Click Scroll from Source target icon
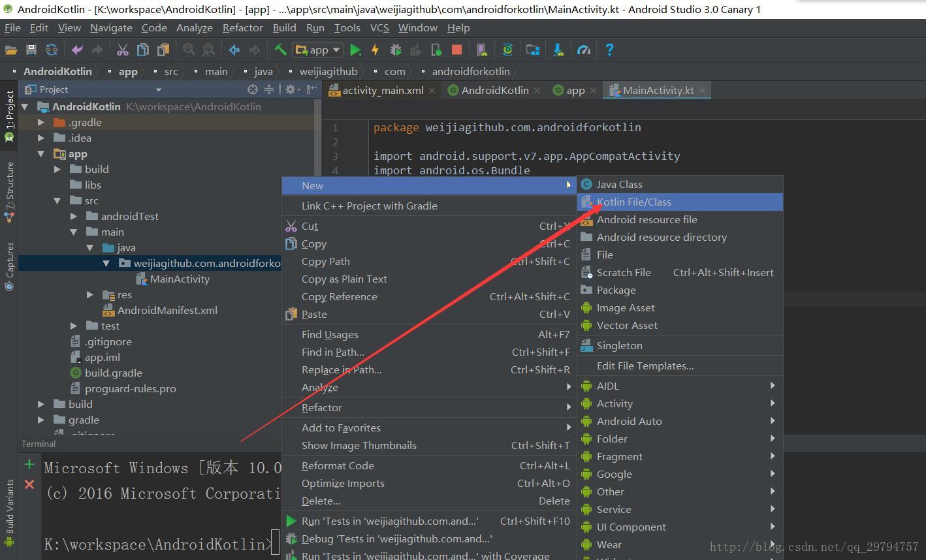The image size is (926, 560). [x=253, y=89]
